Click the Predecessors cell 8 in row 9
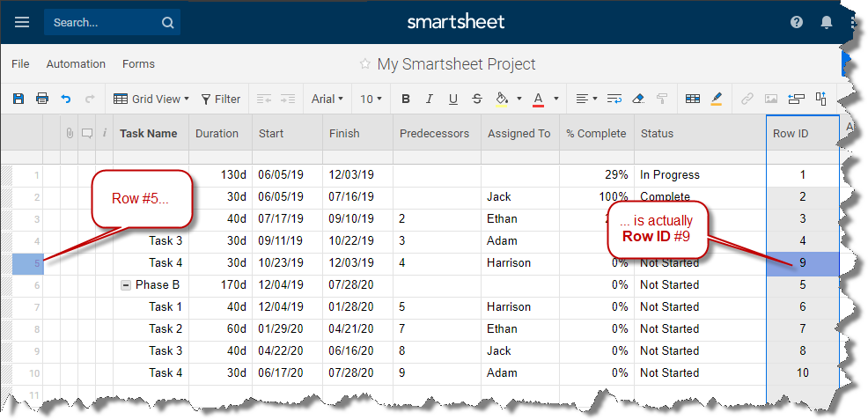 coord(437,351)
